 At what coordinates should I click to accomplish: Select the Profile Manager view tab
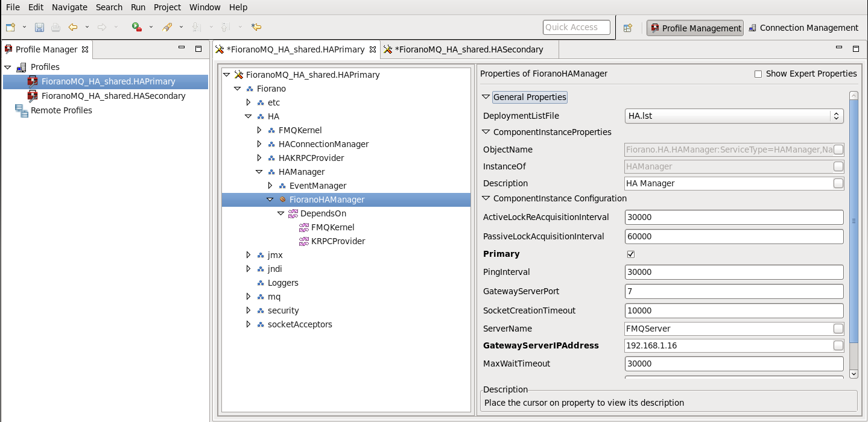46,49
